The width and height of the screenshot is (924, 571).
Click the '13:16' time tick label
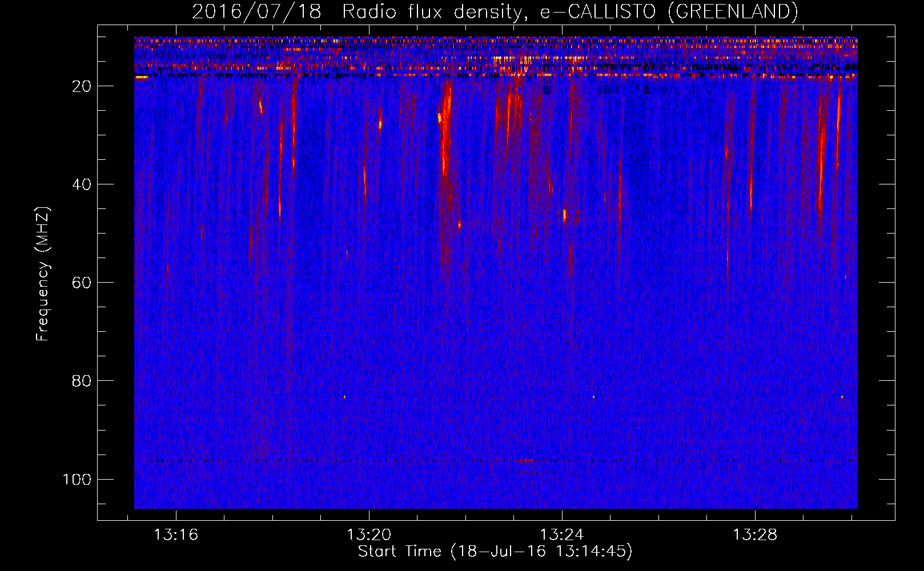click(x=176, y=534)
